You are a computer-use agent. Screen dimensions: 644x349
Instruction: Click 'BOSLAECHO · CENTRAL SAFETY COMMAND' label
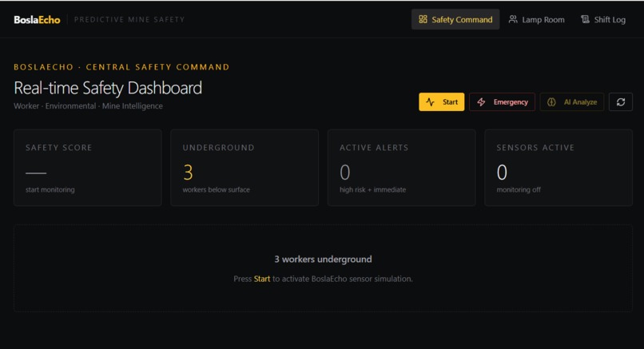pyautogui.click(x=121, y=67)
